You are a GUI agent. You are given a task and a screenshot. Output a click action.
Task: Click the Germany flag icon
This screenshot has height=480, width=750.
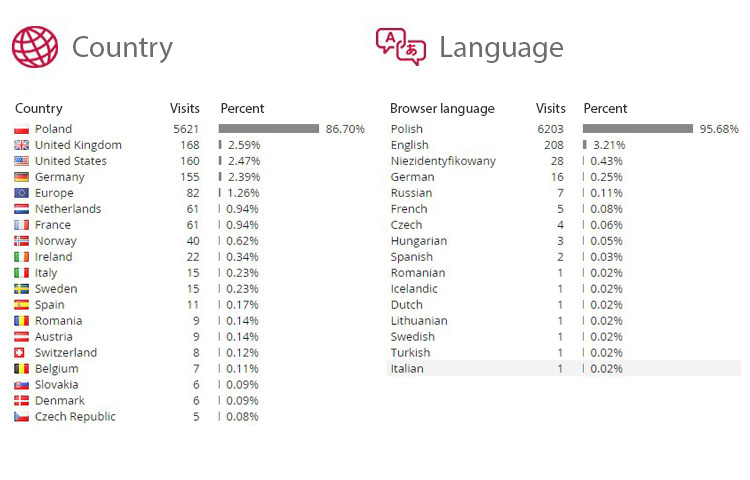point(22,177)
